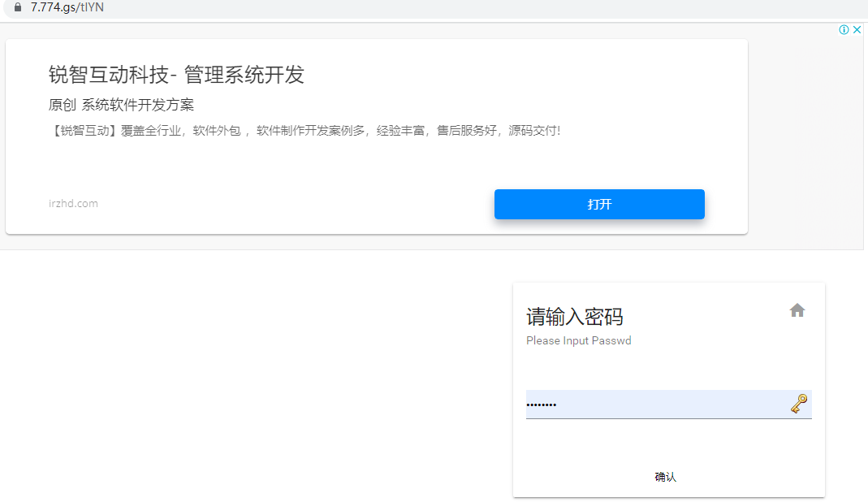The image size is (868, 502).
Task: Close the advertisement with X icon
Action: [857, 30]
